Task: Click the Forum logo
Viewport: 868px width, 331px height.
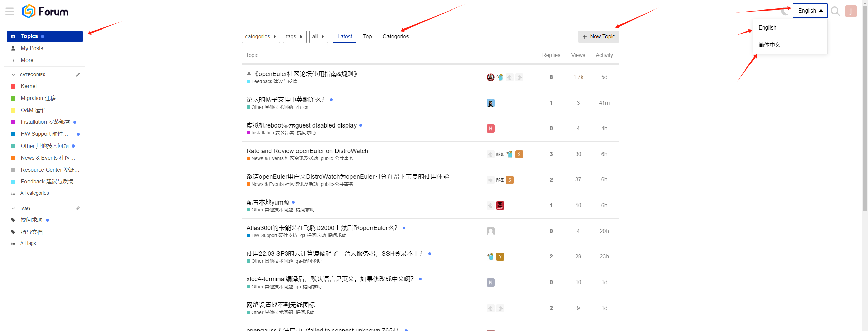Action: 46,11
